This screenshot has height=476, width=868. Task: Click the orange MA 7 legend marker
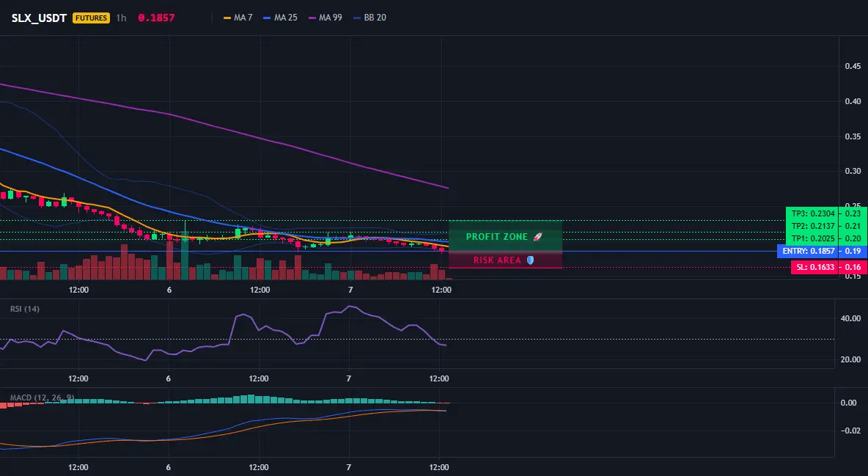click(x=227, y=18)
